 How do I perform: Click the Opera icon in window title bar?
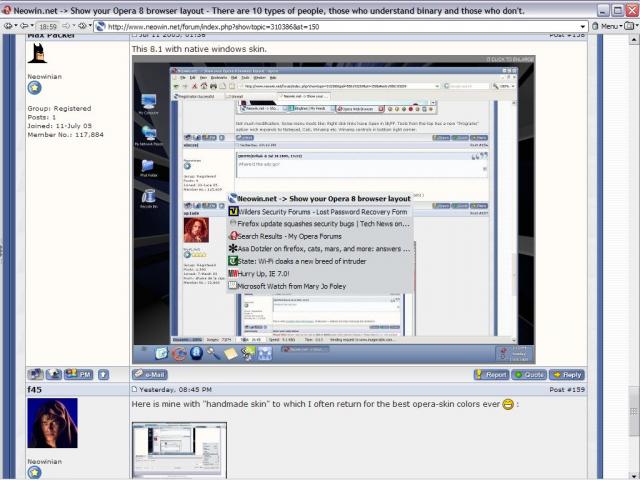[7, 10]
